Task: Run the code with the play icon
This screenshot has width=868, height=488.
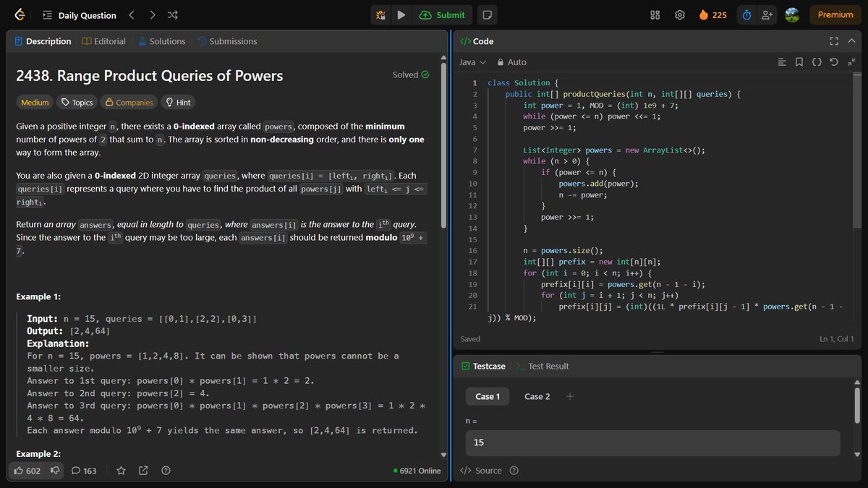Action: (401, 14)
